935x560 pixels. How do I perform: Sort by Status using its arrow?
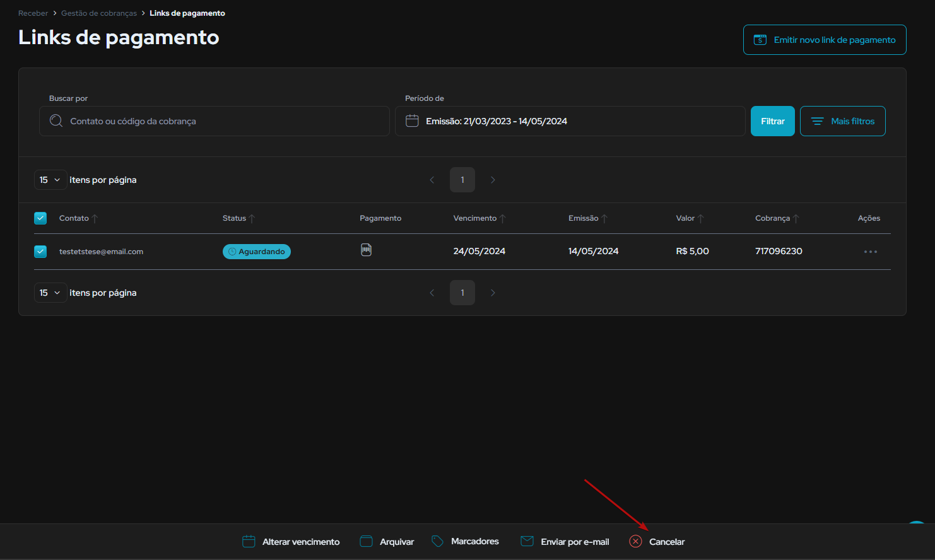click(x=252, y=218)
